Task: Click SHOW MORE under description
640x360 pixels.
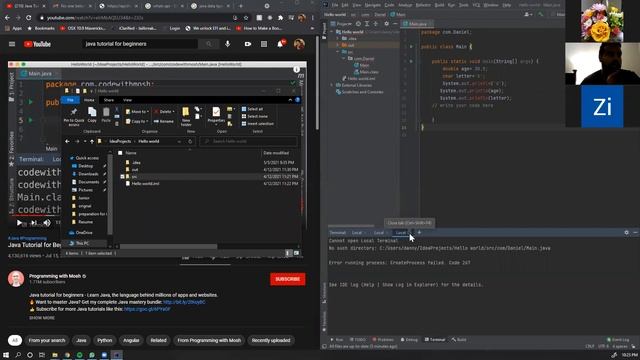Action: (x=42, y=318)
